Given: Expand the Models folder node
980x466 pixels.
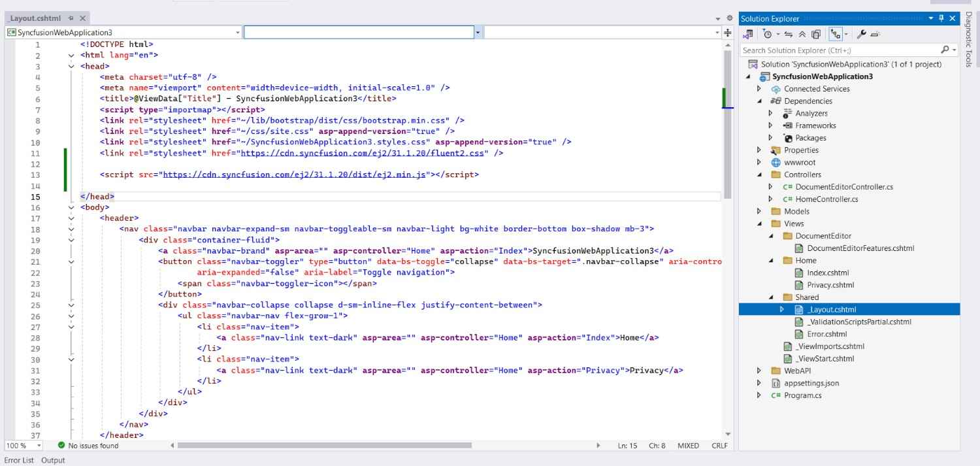Looking at the screenshot, I should tap(759, 211).
